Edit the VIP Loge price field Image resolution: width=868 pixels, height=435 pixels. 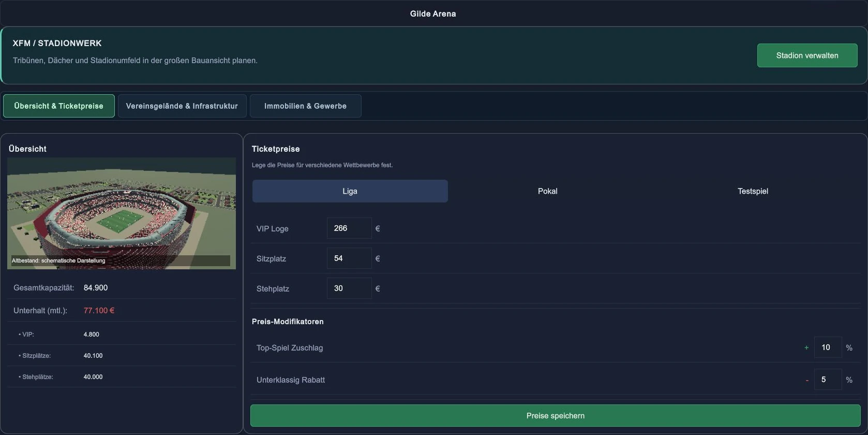[349, 228]
